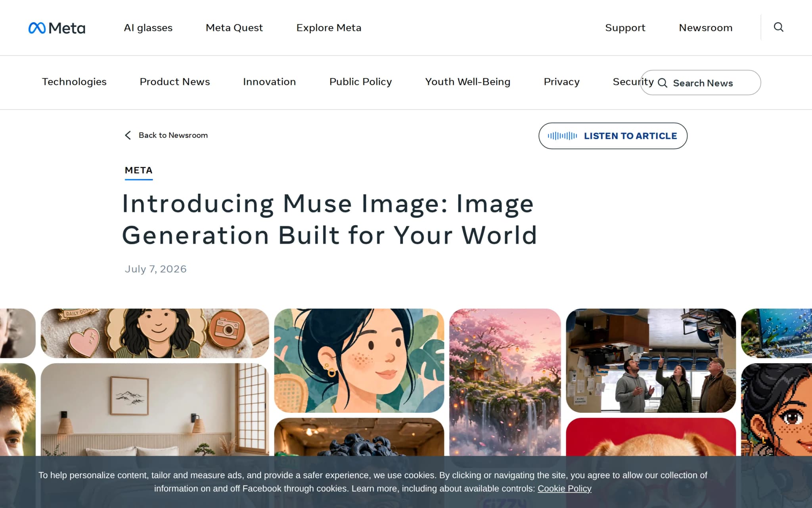This screenshot has width=812, height=508.
Task: Click the META category label
Action: coord(138,171)
